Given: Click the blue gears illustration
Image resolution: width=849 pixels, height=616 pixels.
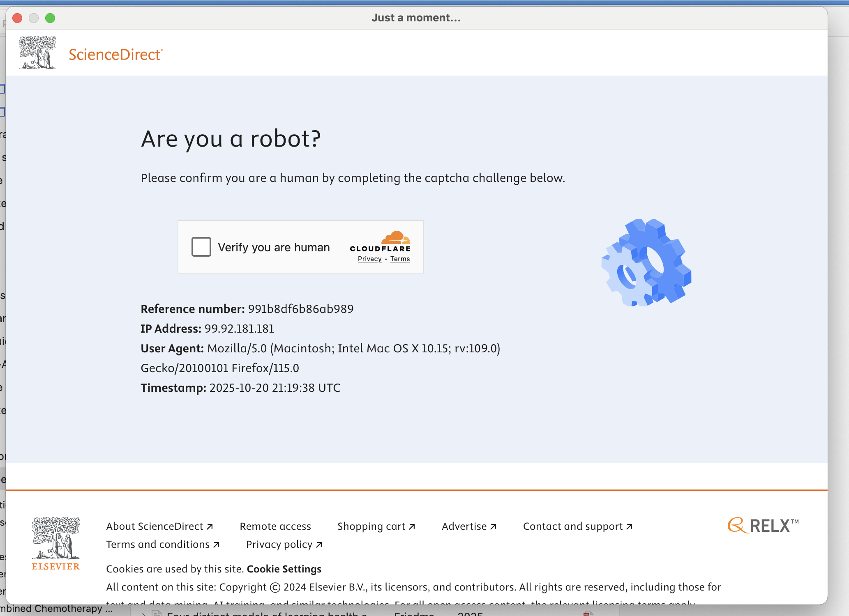Looking at the screenshot, I should pos(646,263).
